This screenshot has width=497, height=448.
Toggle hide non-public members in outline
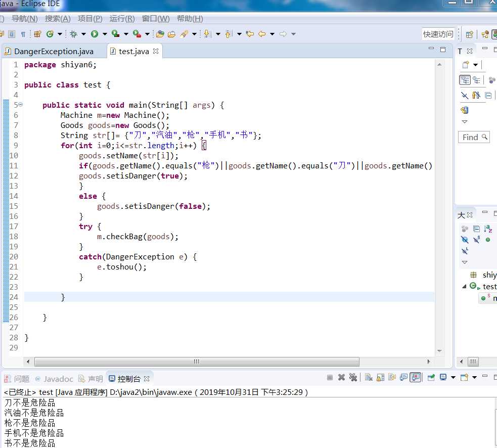coord(488,240)
